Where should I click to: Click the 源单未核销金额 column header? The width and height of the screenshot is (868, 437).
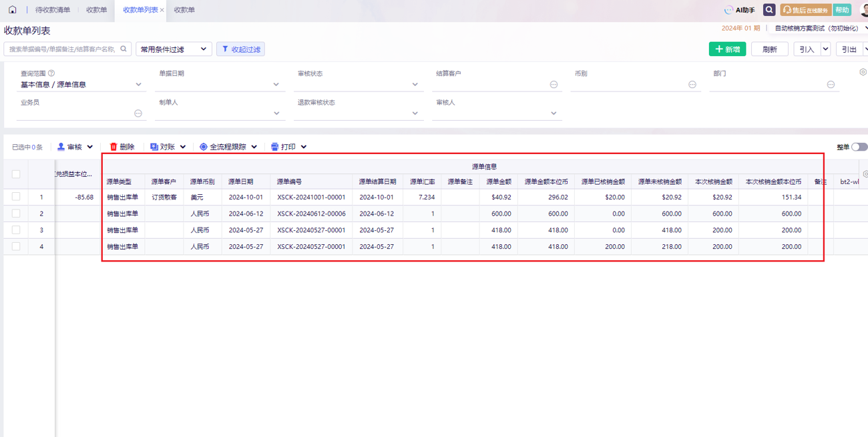pos(660,181)
